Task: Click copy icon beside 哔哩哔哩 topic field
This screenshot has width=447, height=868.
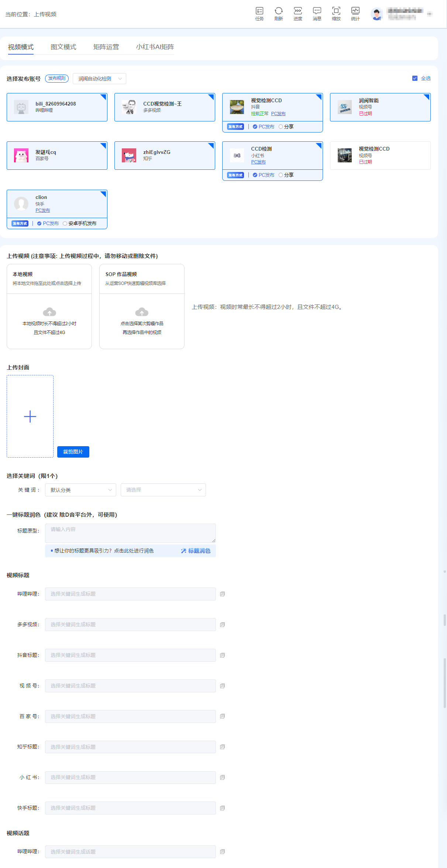Action: click(x=222, y=851)
